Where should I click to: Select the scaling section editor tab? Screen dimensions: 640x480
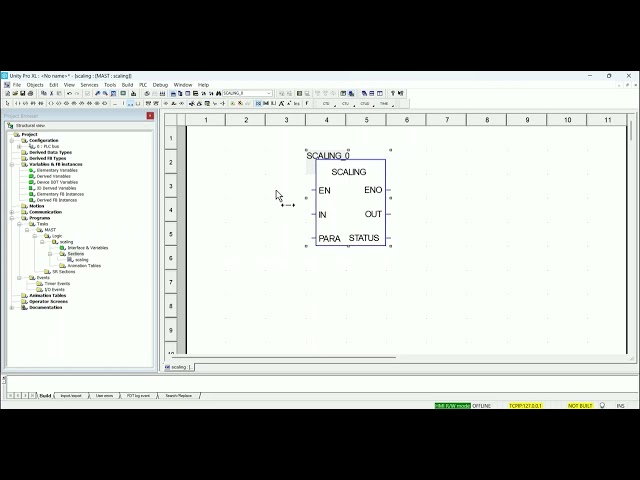coord(179,367)
